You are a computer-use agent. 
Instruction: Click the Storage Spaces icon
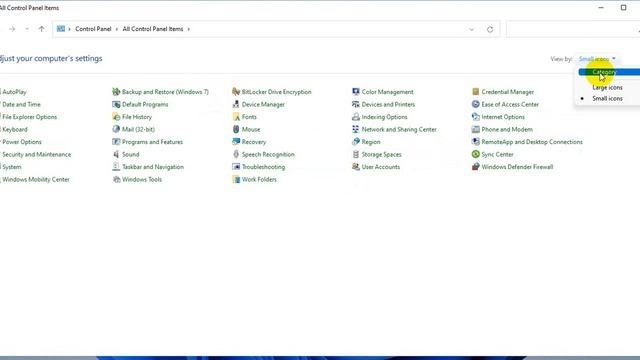[356, 154]
